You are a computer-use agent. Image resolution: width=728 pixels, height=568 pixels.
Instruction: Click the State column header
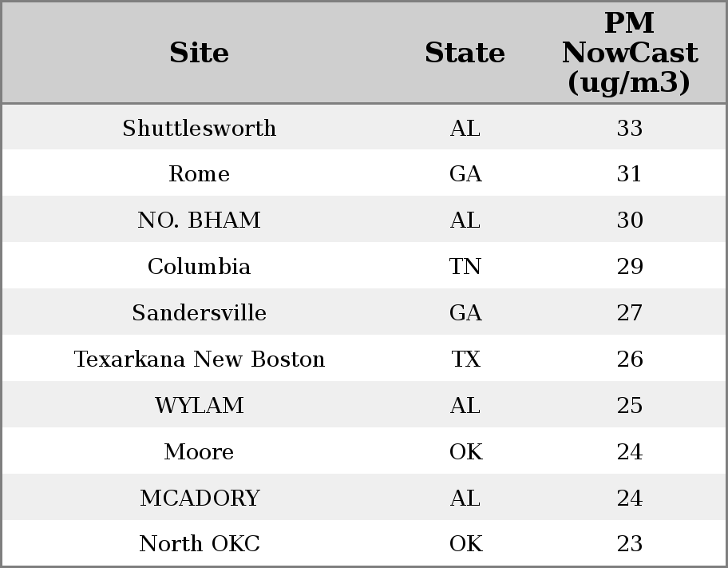tap(465, 53)
